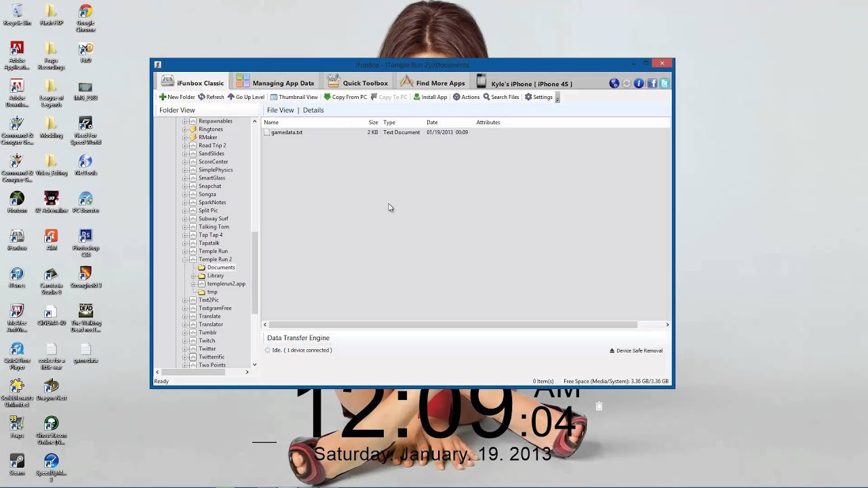Viewport: 868px width, 488px height.
Task: Expand the templerun2.app node
Action: click(x=193, y=284)
